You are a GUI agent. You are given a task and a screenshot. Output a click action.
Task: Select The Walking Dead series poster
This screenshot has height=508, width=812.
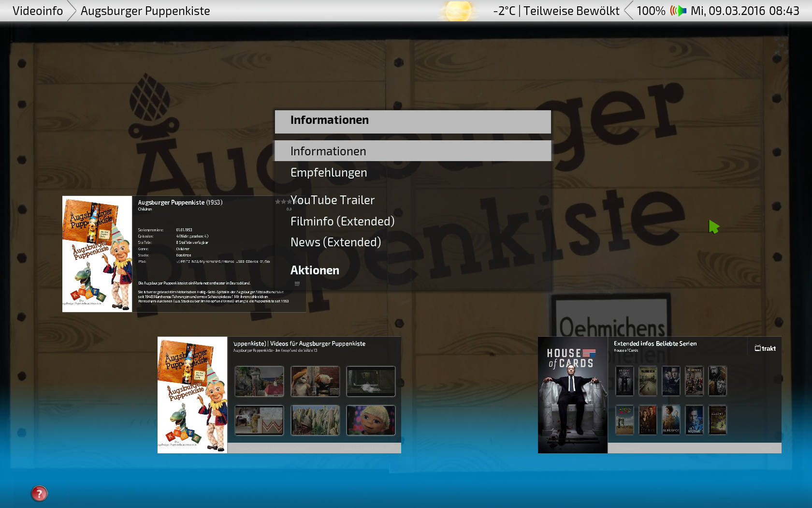pyautogui.click(x=648, y=381)
